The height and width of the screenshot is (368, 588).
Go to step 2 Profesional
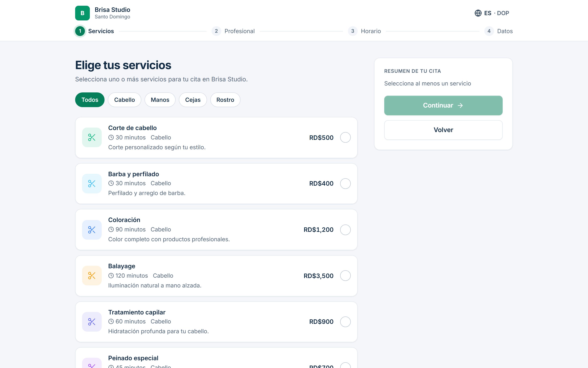click(x=233, y=31)
